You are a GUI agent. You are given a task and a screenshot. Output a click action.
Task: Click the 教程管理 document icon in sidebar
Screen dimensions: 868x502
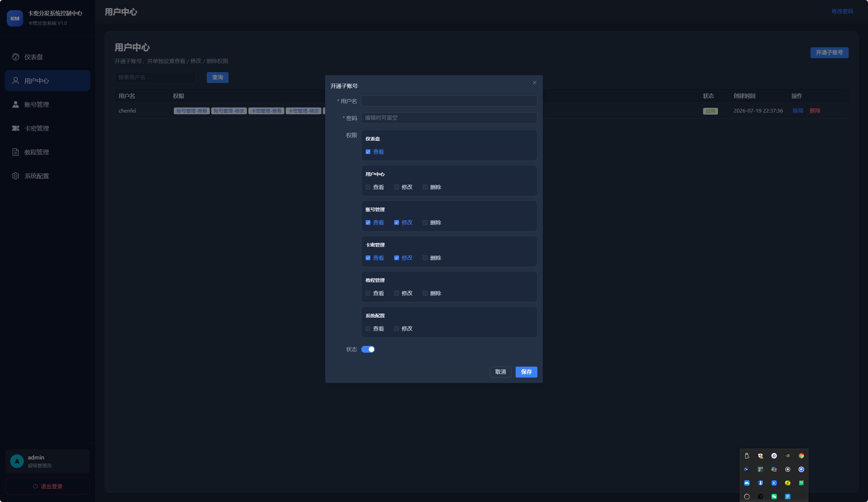click(x=16, y=152)
